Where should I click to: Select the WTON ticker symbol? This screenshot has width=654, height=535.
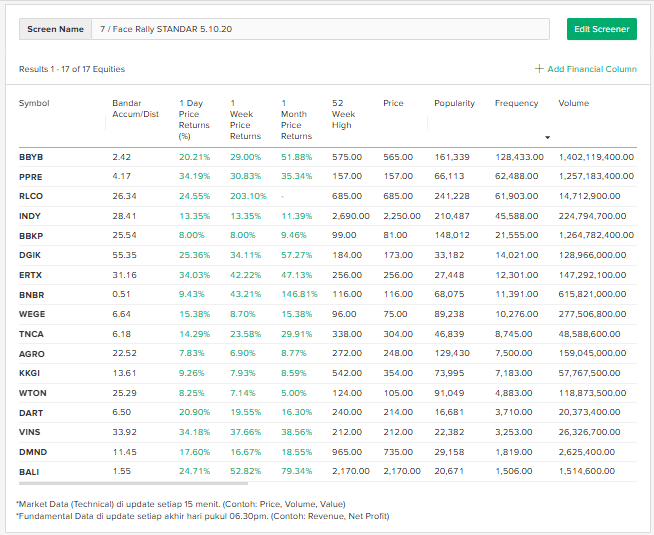32,393
